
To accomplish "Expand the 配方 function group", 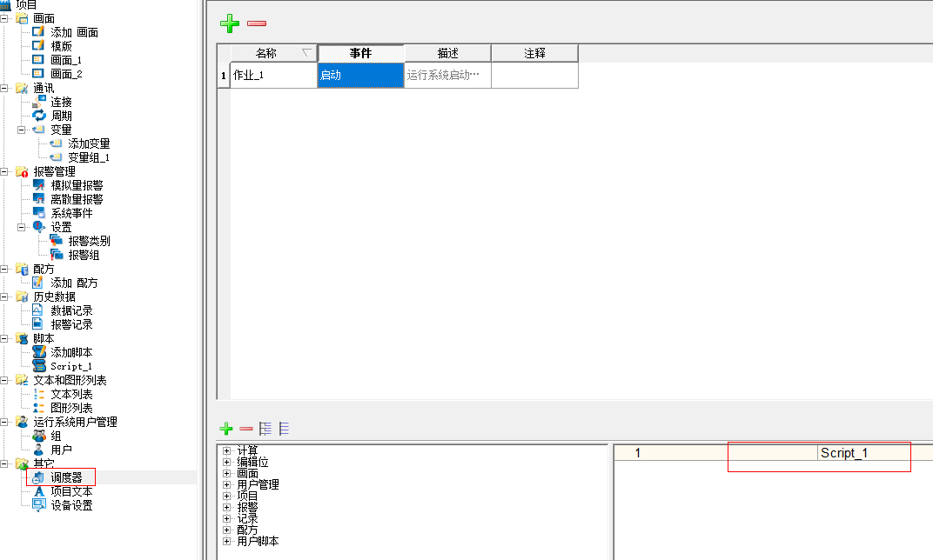I will 226,530.
